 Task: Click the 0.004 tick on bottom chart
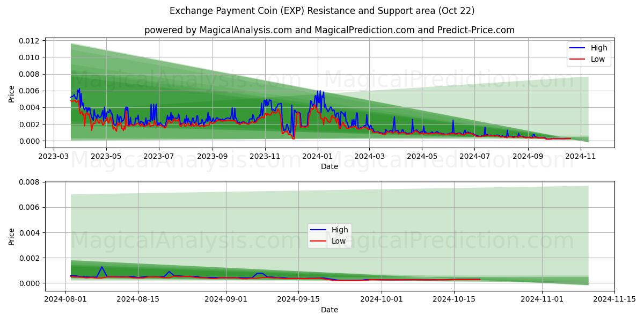(x=30, y=232)
